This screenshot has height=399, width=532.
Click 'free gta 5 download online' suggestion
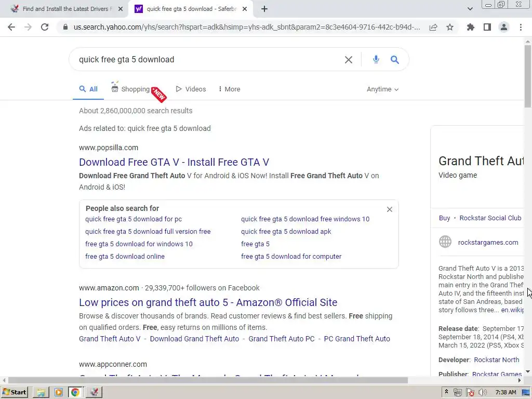click(x=125, y=257)
